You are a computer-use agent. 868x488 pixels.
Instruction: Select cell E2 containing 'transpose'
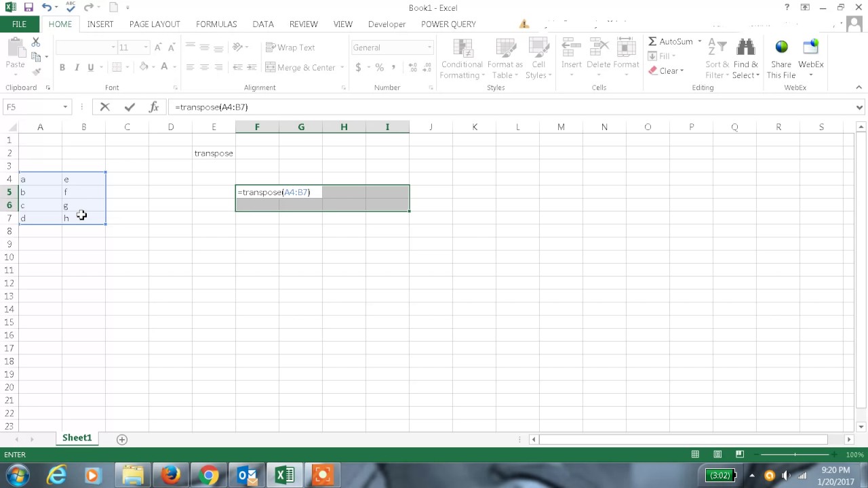click(214, 153)
